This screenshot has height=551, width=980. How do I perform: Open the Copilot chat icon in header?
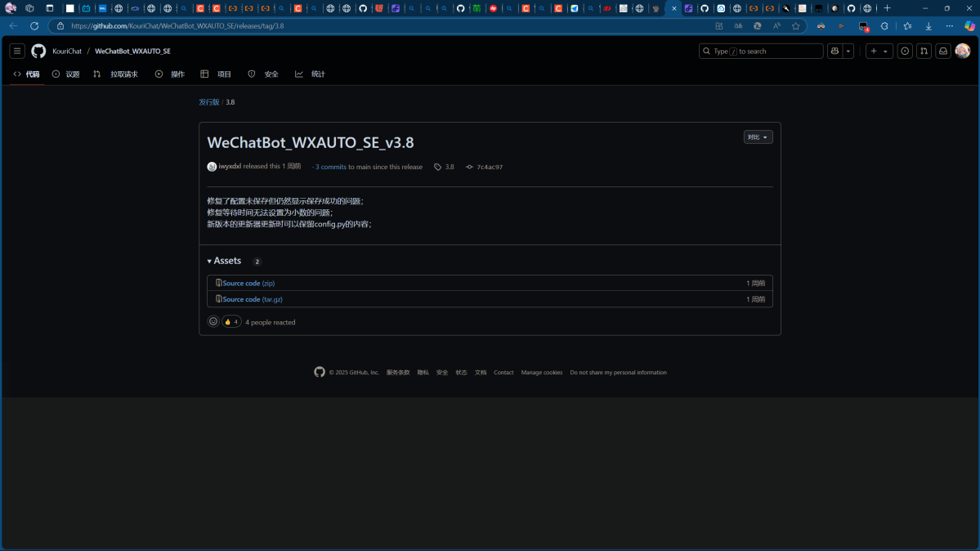coord(835,51)
